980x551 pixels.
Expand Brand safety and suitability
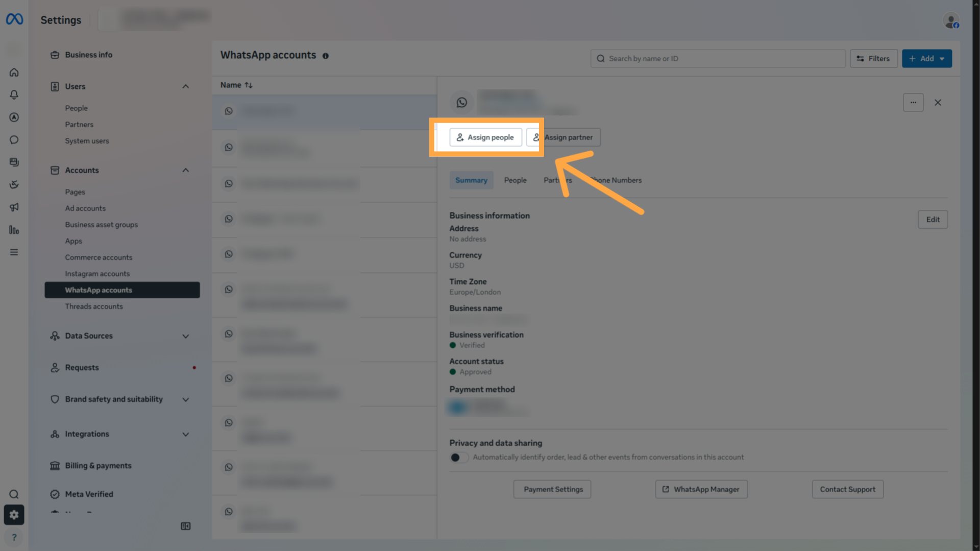pyautogui.click(x=186, y=400)
